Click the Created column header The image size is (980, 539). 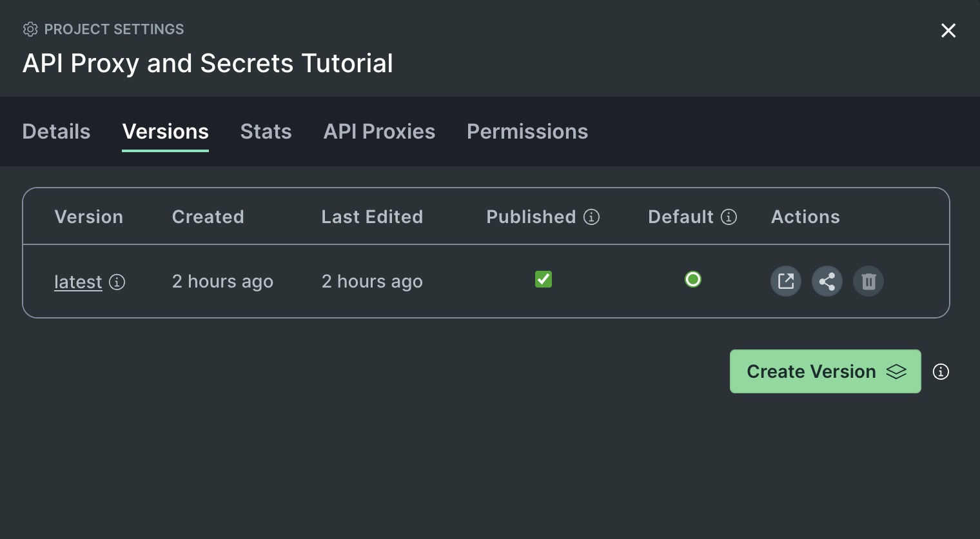[x=208, y=217]
